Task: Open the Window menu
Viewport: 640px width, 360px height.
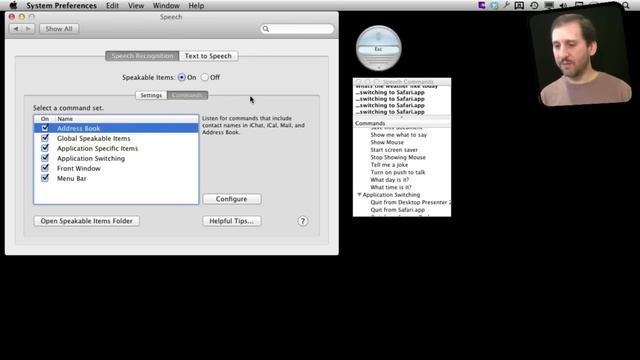Action: (166, 5)
